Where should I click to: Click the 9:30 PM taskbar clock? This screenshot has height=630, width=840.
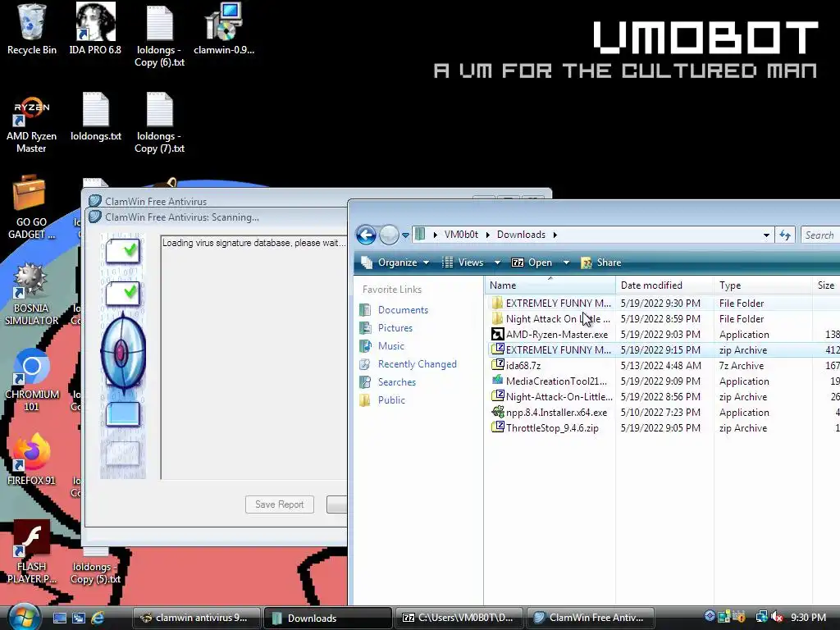pos(808,617)
